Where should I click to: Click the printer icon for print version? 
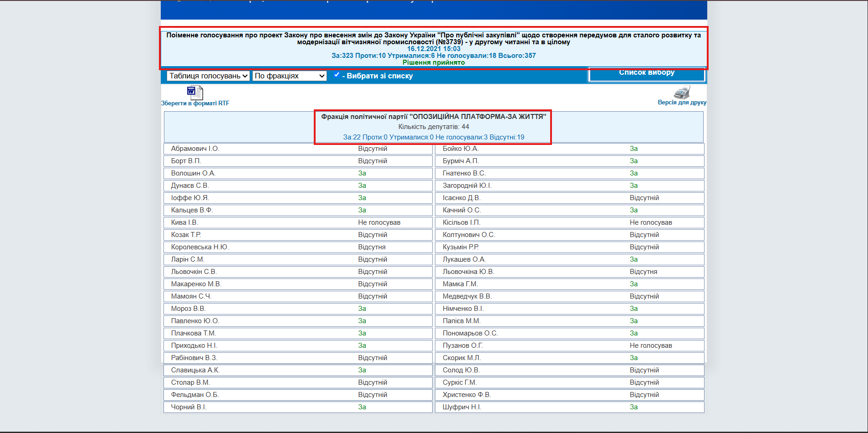point(682,92)
